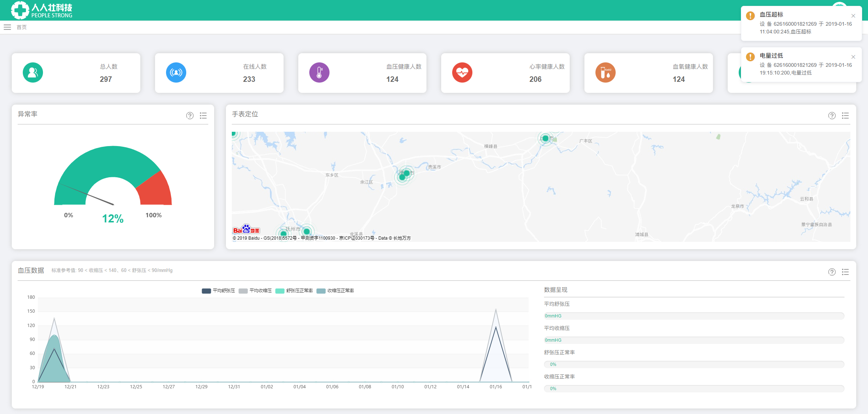
Task: Click the 血氧健康人数 orange icon
Action: coord(606,73)
